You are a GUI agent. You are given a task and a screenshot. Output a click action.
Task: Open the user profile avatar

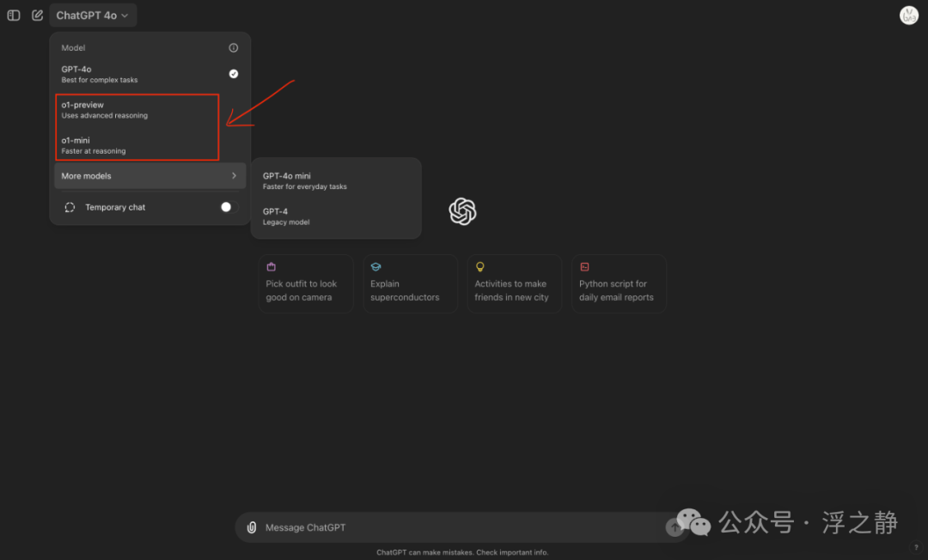[x=908, y=15]
